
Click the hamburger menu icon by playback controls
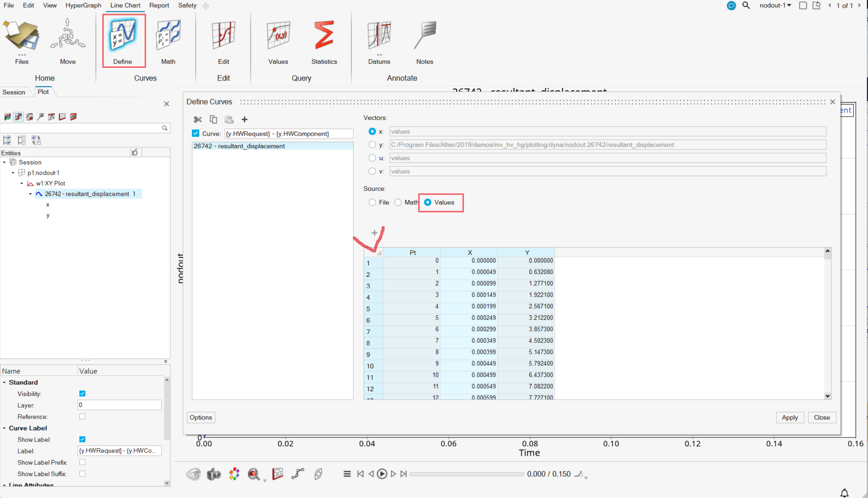347,474
